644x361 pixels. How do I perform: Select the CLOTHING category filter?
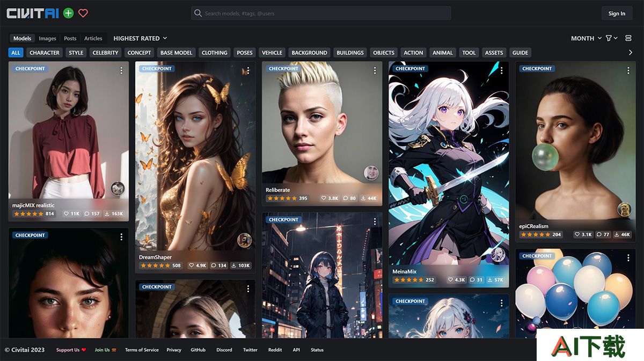215,53
